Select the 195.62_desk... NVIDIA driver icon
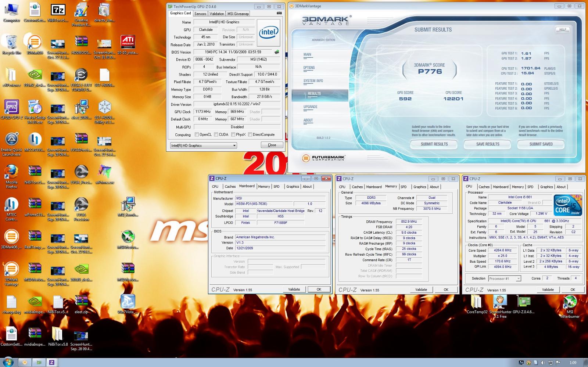 (x=35, y=77)
